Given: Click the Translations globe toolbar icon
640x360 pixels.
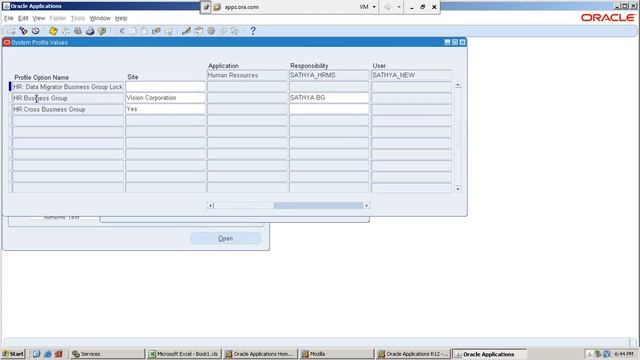Looking at the screenshot, I should pos(211,31).
